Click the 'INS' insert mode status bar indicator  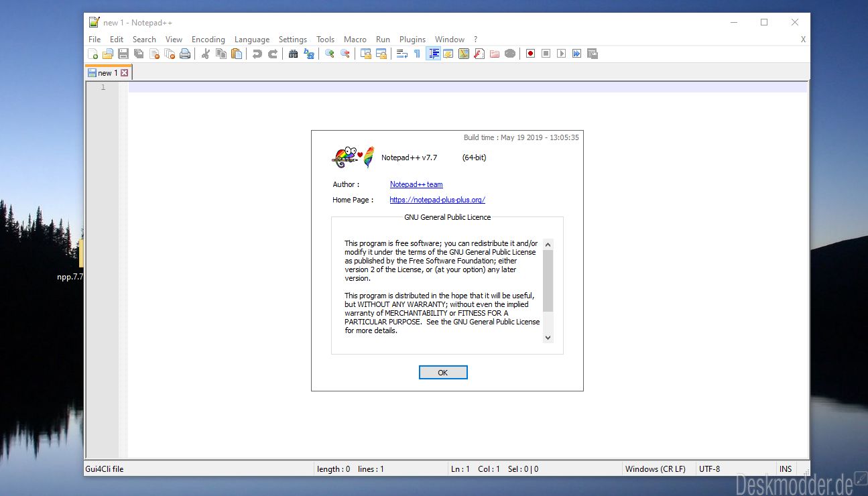tap(786, 469)
